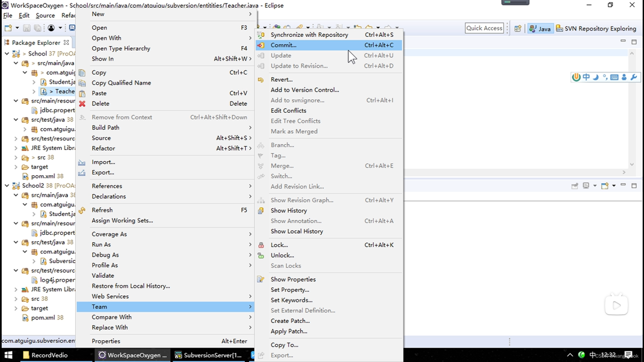The width and height of the screenshot is (644, 362).
Task: Click Properties in the context menu
Action: tap(165, 341)
